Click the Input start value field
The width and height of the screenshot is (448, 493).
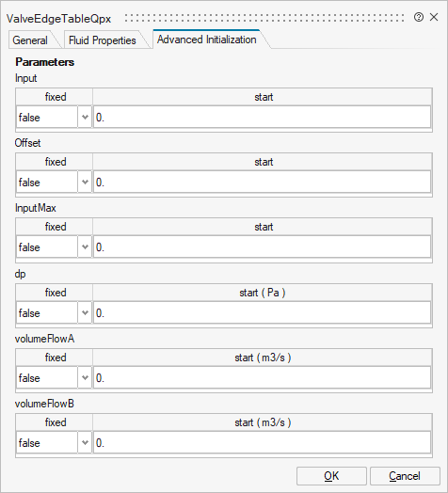coord(262,118)
